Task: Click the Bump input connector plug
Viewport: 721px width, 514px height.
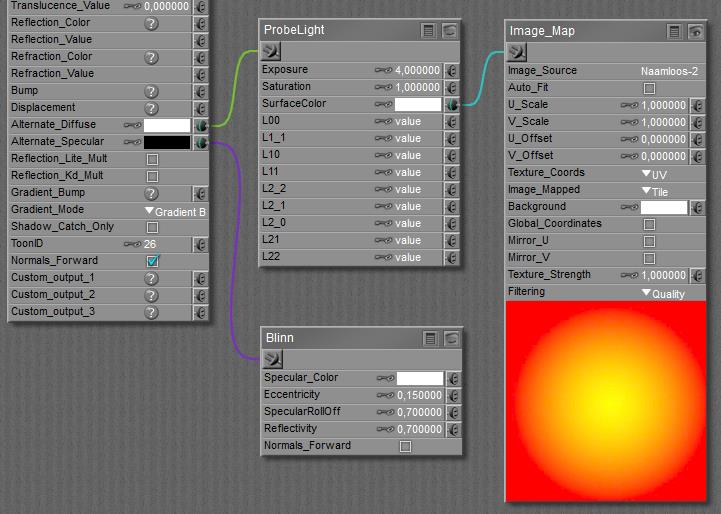Action: coord(200,91)
